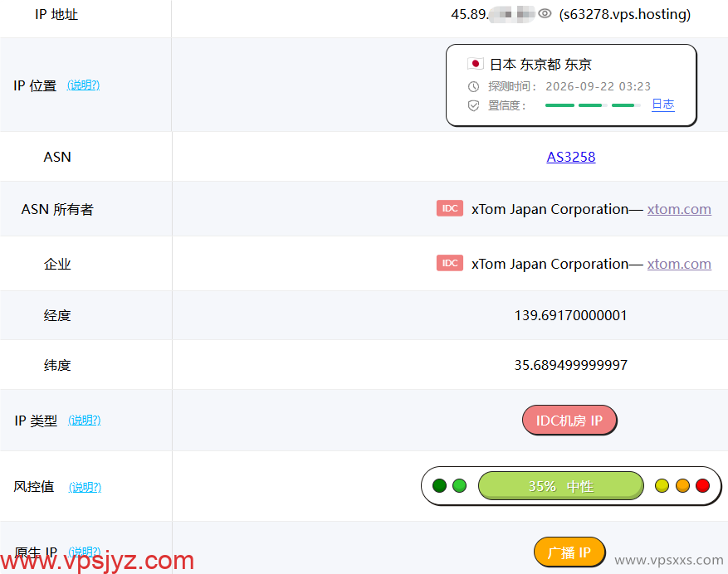Open xtom.com link in ASN 所有者 row
Screen dimensions: 728x574
tap(679, 209)
